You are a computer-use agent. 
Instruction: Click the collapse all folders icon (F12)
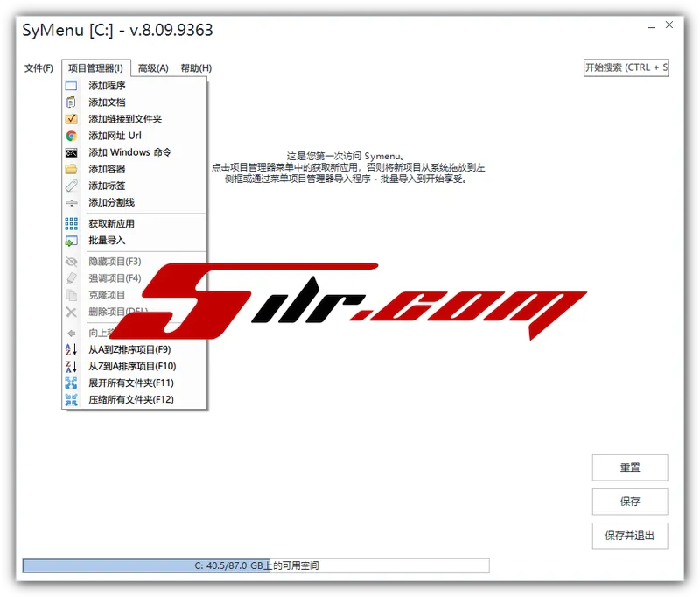tap(71, 400)
